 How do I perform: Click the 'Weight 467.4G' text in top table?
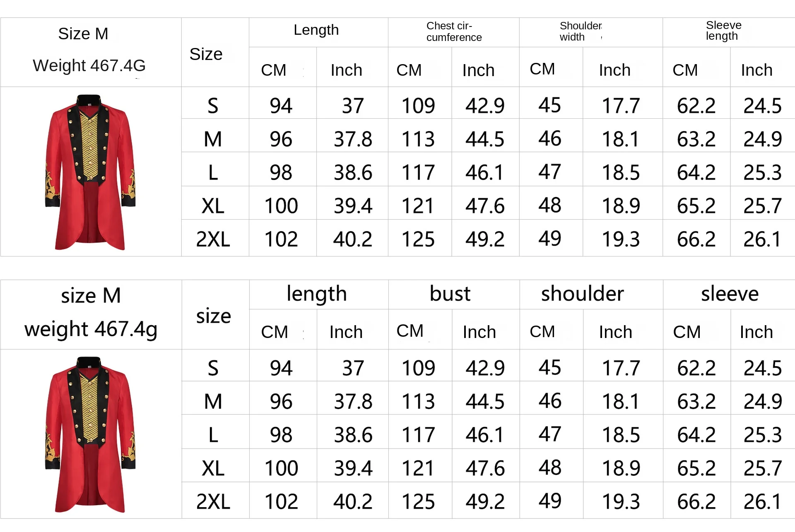pyautogui.click(x=89, y=65)
